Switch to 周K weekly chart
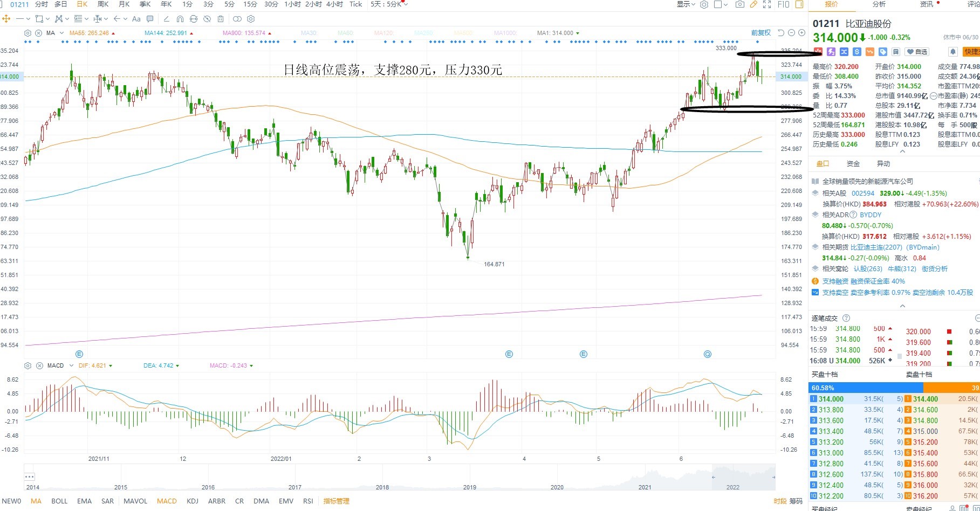980x511 pixels. click(x=103, y=4)
